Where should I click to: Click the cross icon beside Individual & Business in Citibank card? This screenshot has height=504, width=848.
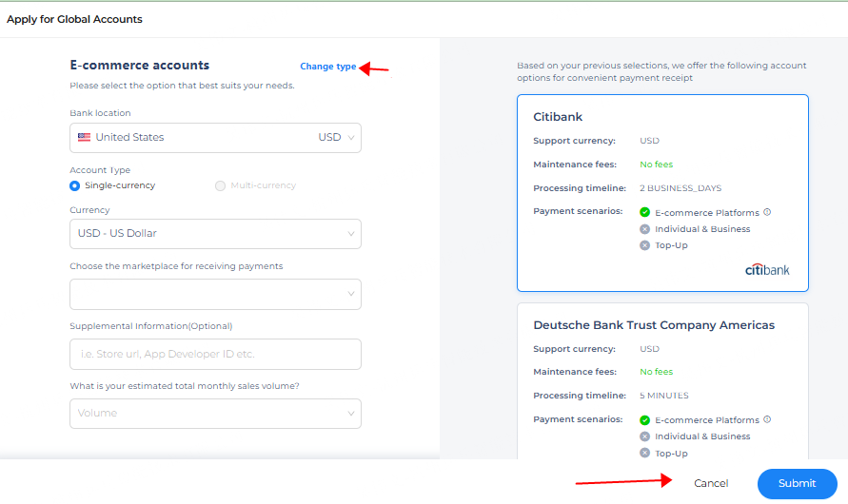pyautogui.click(x=644, y=229)
